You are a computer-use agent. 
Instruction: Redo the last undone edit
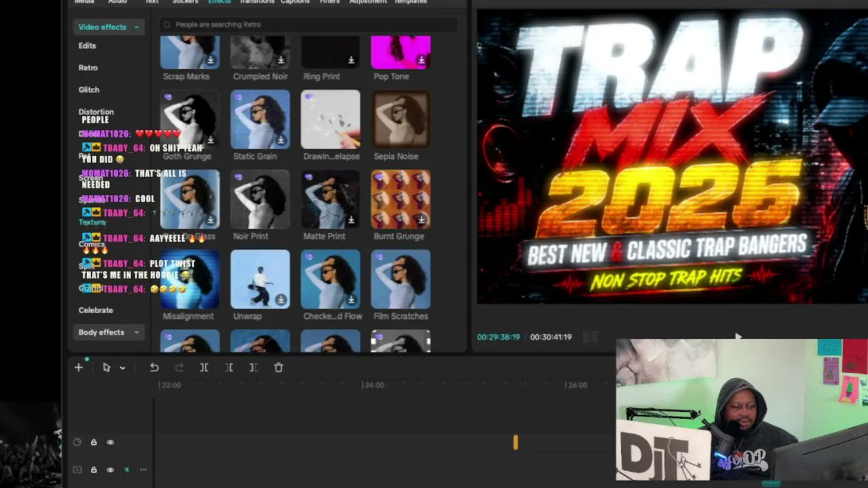(x=180, y=367)
